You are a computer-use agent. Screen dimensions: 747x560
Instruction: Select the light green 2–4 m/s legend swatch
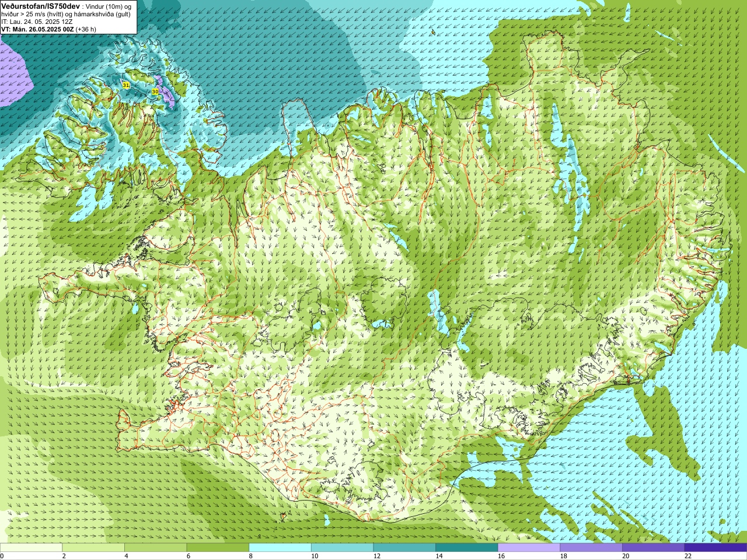tap(93, 548)
